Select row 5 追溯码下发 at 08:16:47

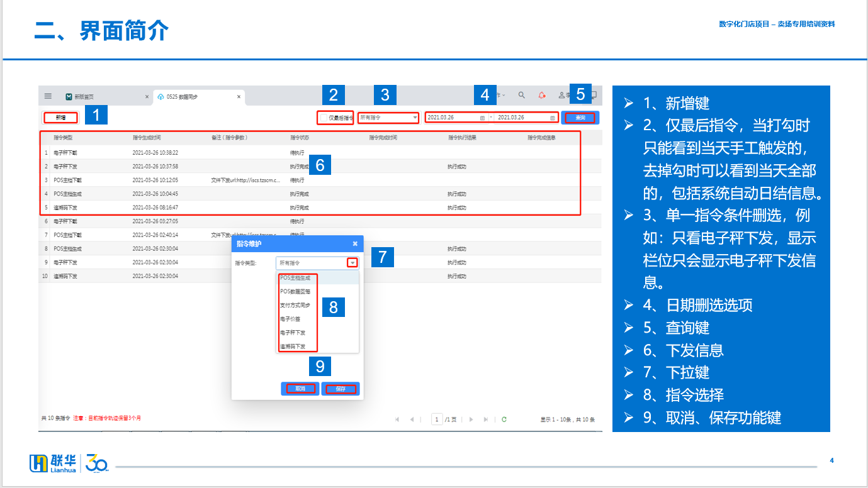pyautogui.click(x=321, y=208)
